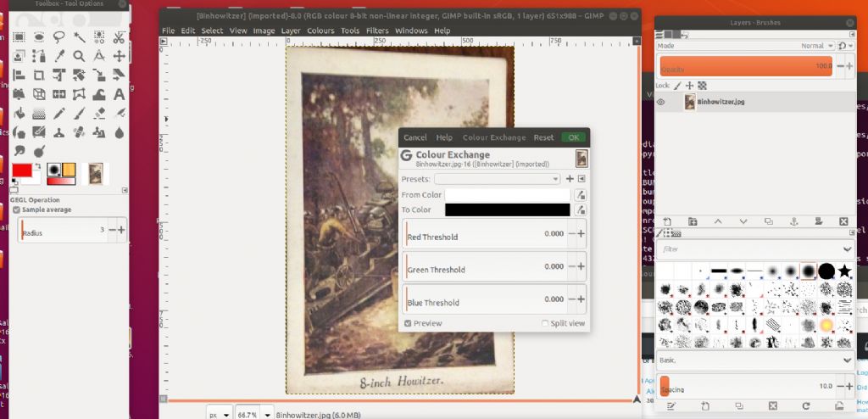
Task: Select the Free Select lasso tool
Action: pyautogui.click(x=59, y=37)
